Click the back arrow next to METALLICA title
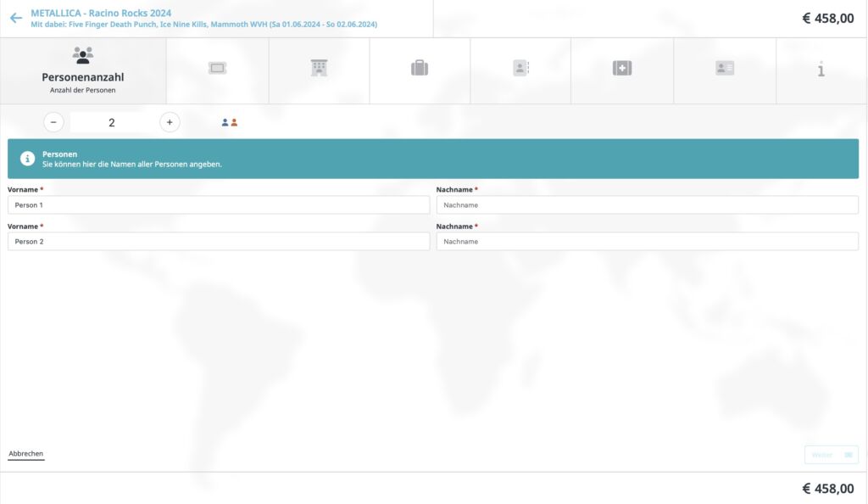The image size is (868, 504). (15, 18)
